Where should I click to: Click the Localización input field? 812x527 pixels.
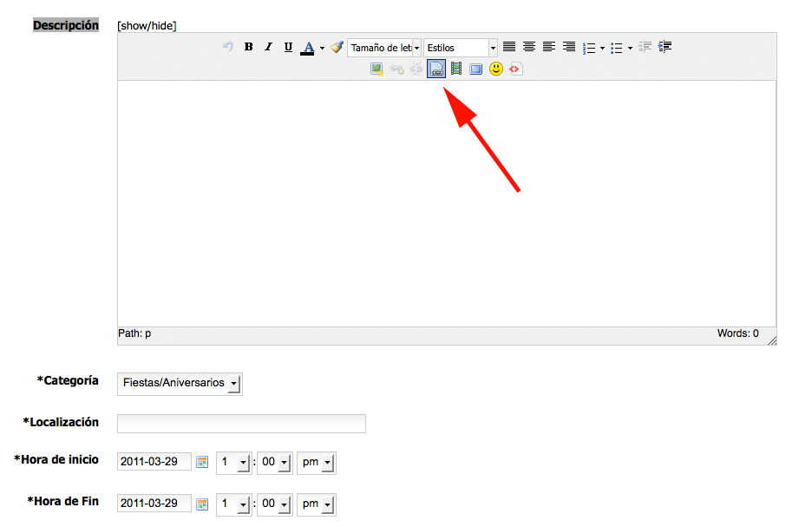point(241,424)
